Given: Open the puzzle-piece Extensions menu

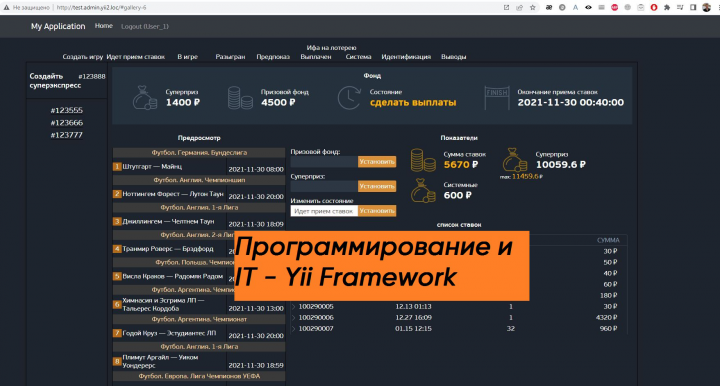Looking at the screenshot, I should (667, 7).
